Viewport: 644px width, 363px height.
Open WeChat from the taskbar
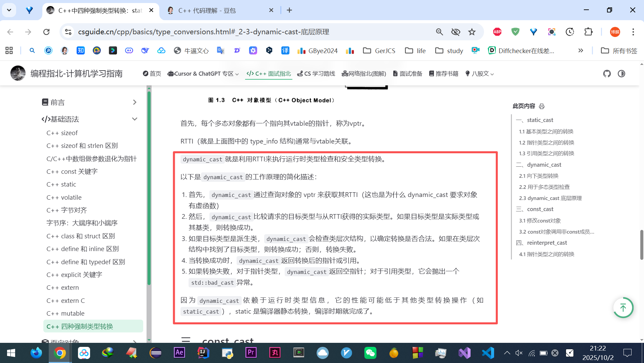(x=370, y=353)
